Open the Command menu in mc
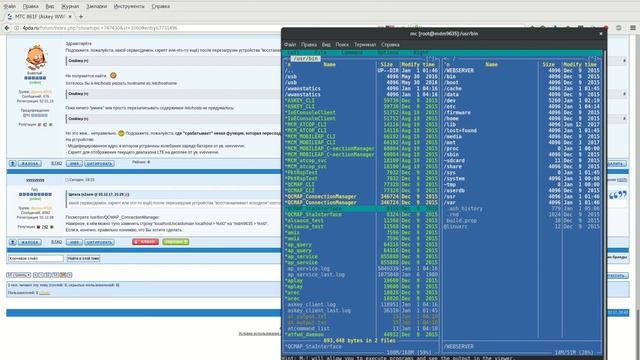The width and height of the screenshot is (640, 360). click(x=352, y=53)
